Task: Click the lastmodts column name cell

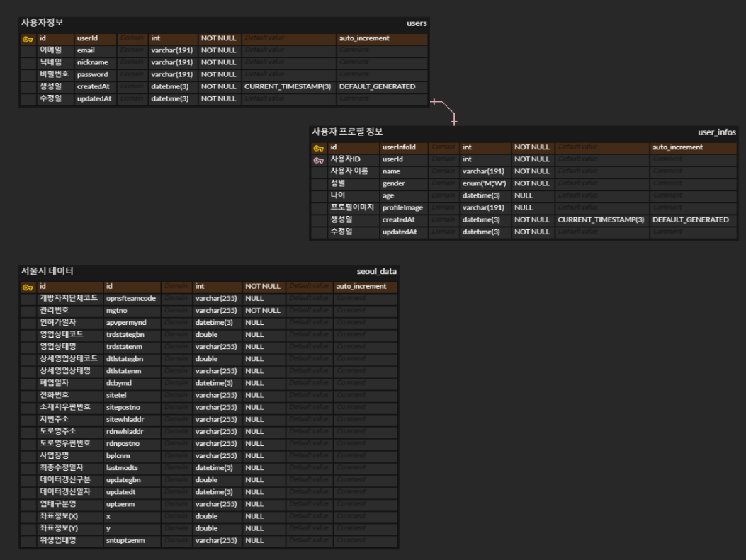Action: (x=132, y=468)
